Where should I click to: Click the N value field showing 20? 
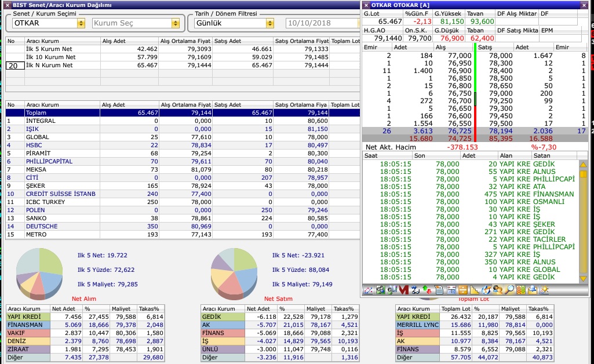tap(15, 65)
